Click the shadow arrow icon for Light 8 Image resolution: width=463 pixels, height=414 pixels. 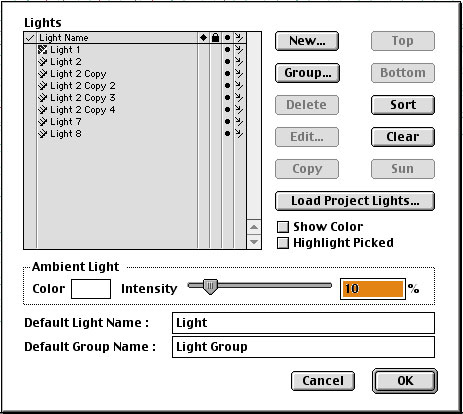point(239,133)
